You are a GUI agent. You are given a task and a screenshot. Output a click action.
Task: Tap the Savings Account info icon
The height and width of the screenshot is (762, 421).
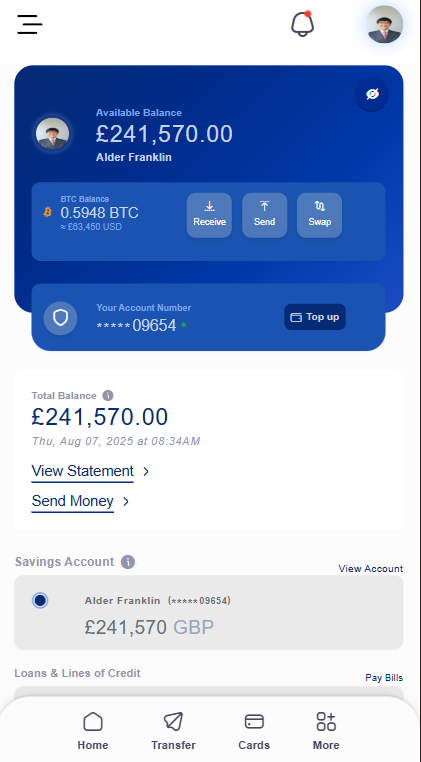(128, 562)
